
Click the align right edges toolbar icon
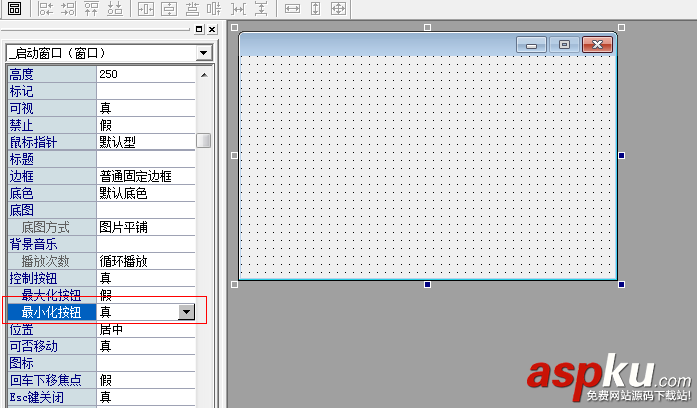68,8
